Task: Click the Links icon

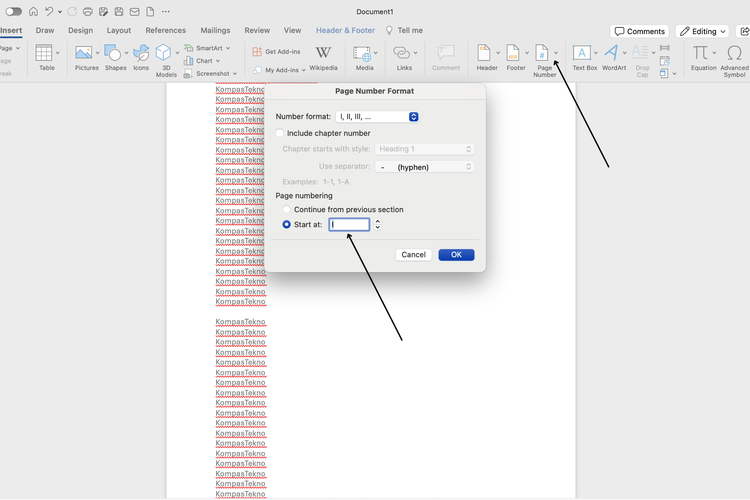Action: (402, 53)
